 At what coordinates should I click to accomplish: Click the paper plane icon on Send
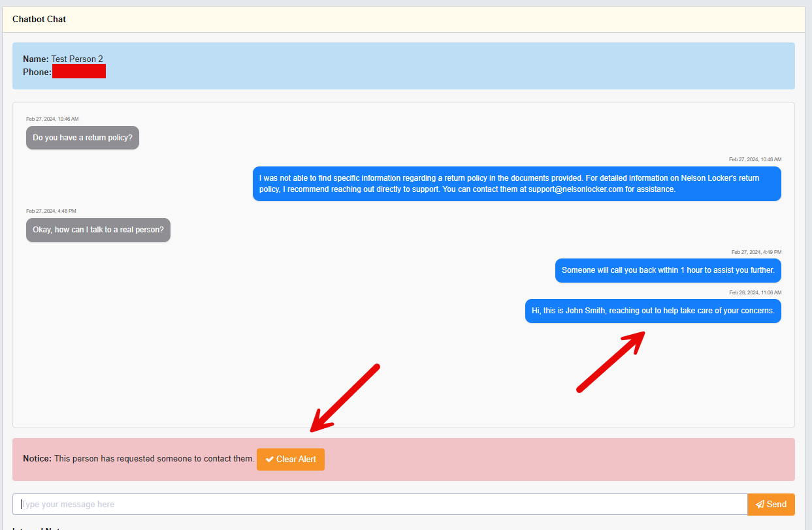click(760, 505)
